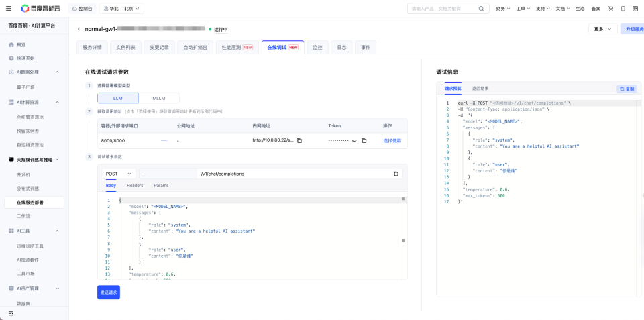Select the MLLM model type
This screenshot has height=320, width=644.
tap(159, 98)
